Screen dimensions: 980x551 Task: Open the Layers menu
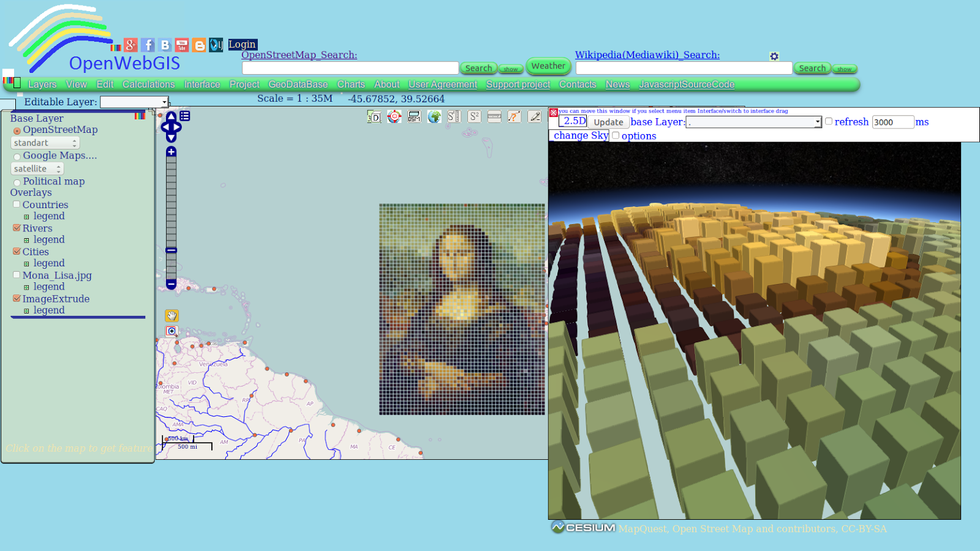pyautogui.click(x=42, y=84)
